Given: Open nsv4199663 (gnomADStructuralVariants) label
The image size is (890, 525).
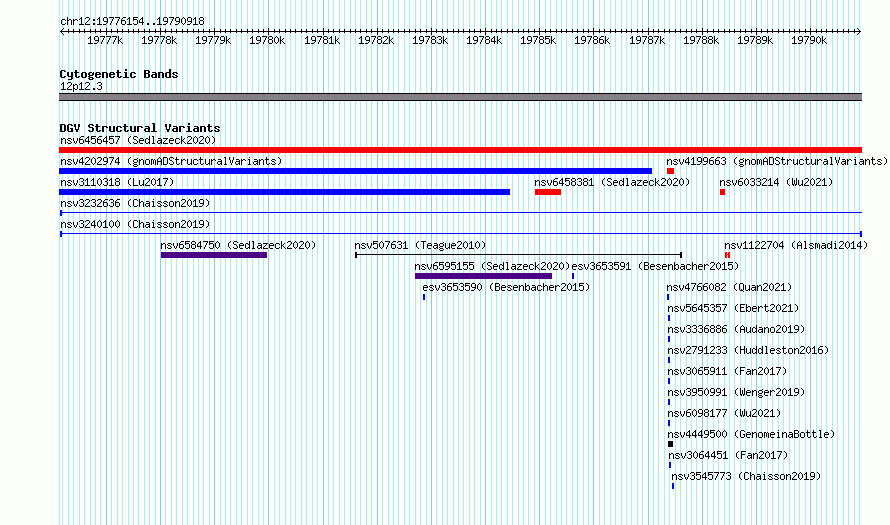Looking at the screenshot, I should pos(777,161).
